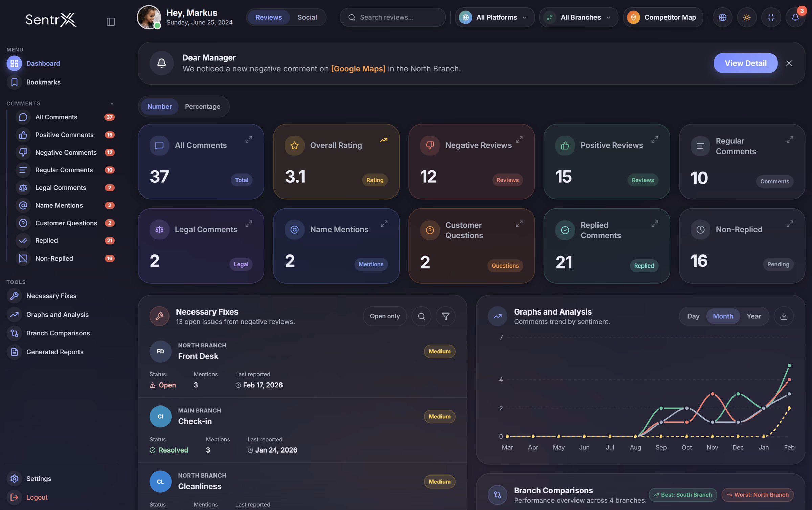This screenshot has height=510, width=812.
Task: Switch stats to Percentage
Action: click(x=202, y=106)
